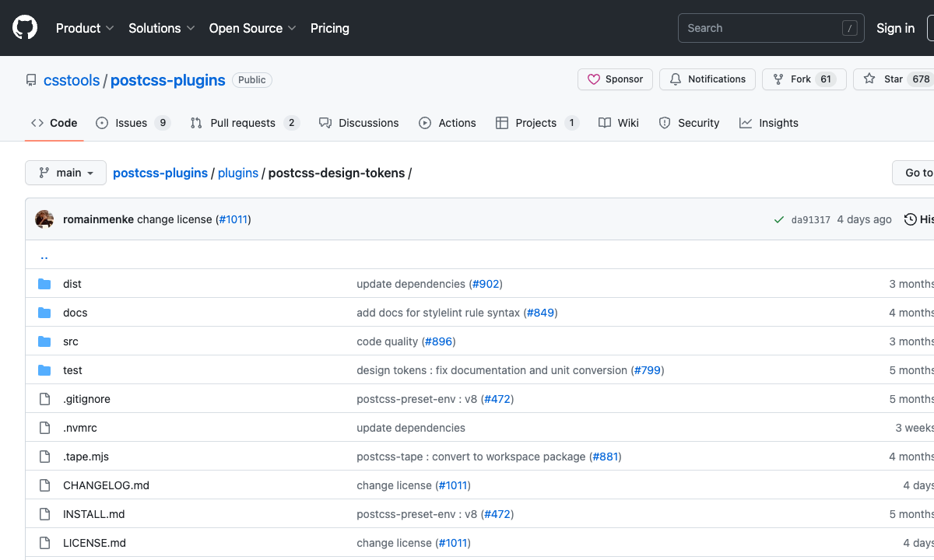Open the dist folder icon
This screenshot has width=934, height=560.
click(45, 284)
